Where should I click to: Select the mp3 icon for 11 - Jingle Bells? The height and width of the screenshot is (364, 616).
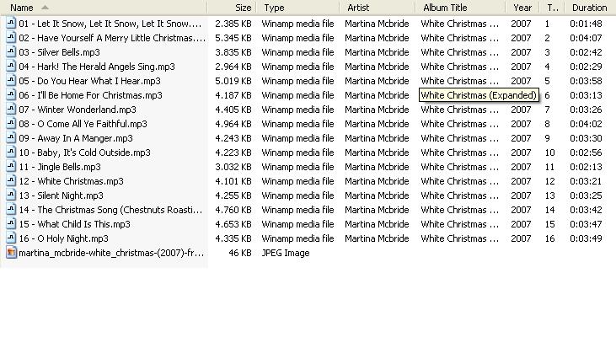pyautogui.click(x=12, y=167)
